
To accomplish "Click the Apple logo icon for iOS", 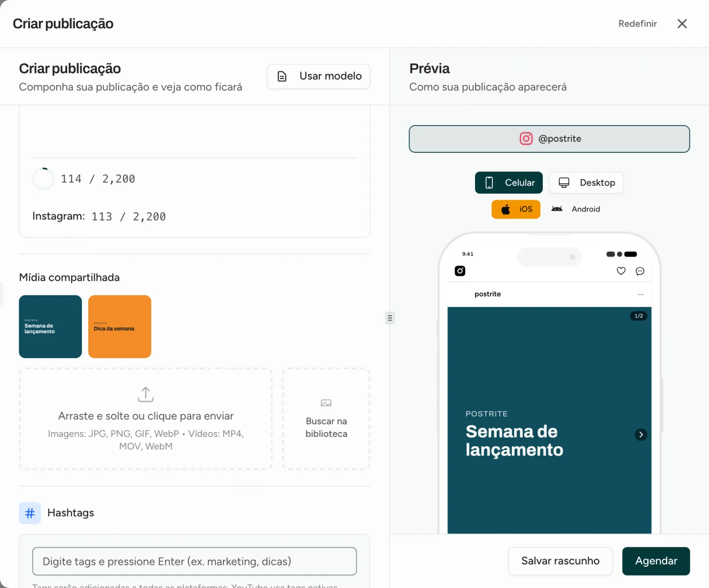I will coord(506,209).
